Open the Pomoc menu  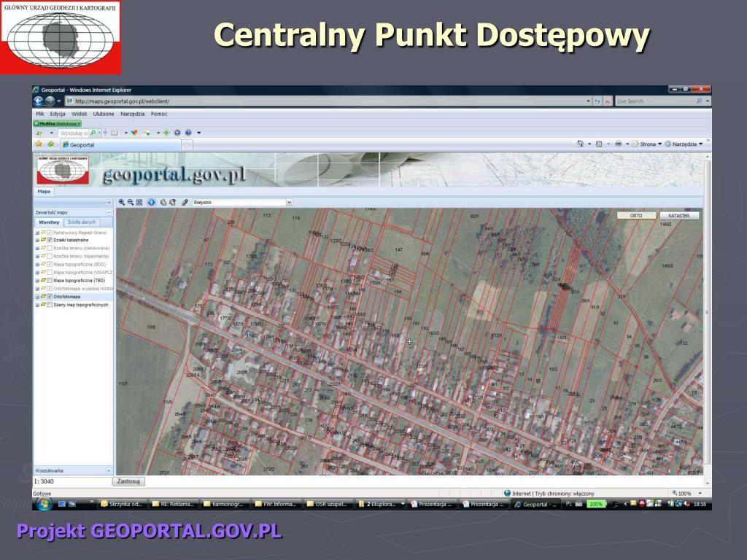tap(159, 114)
